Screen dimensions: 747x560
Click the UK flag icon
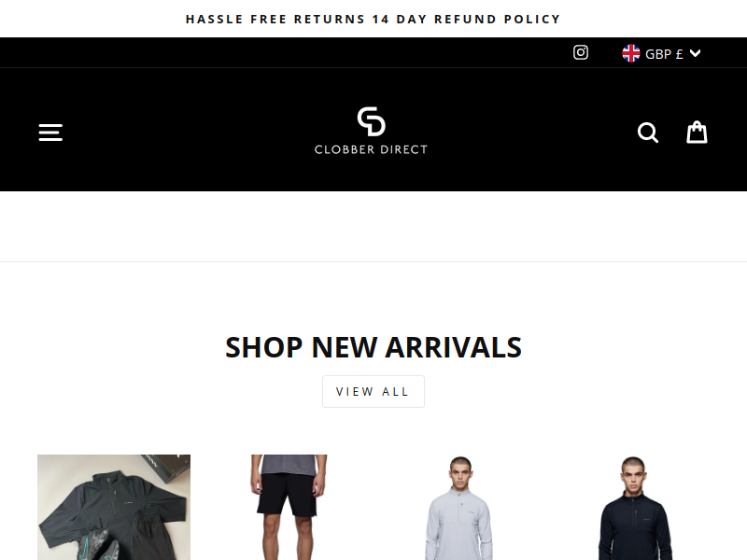point(631,53)
